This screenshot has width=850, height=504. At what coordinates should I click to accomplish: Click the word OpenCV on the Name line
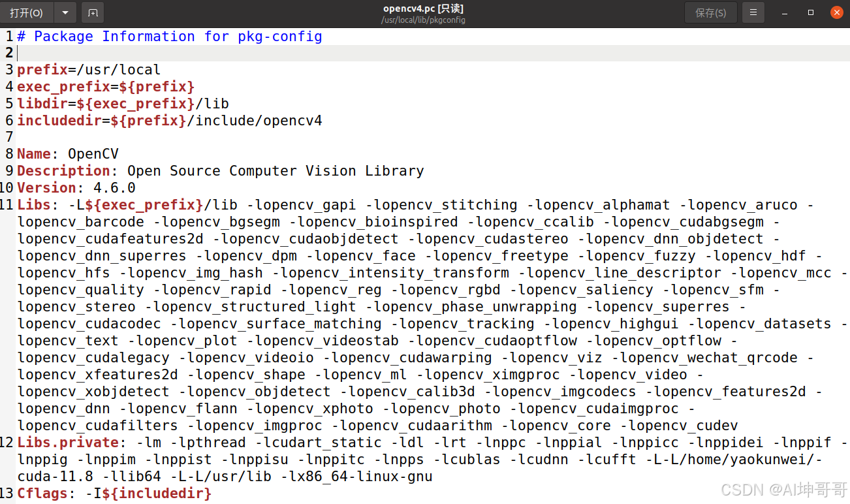click(92, 153)
